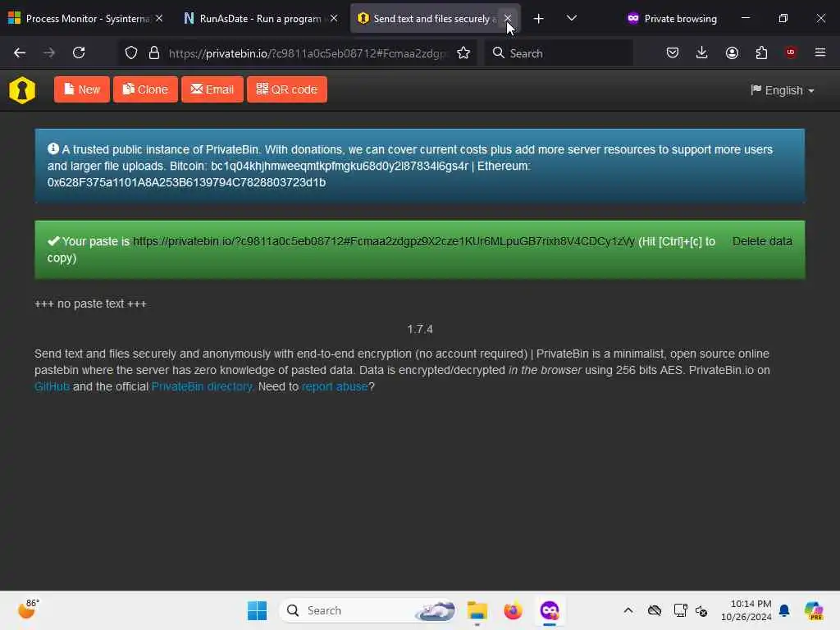The width and height of the screenshot is (840, 630).
Task: Open the notifications bell
Action: pos(784,610)
